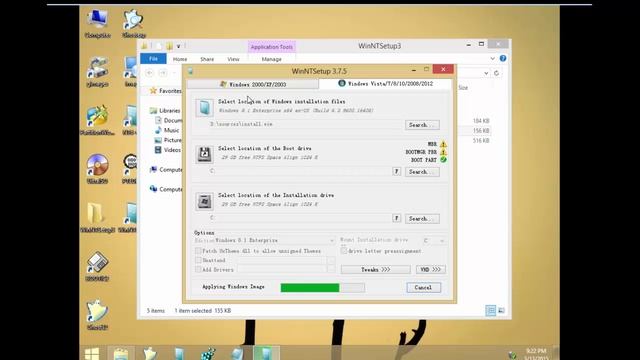Image resolution: width=640 pixels, height=360 pixels.
Task: Click the ghost icon in the taskbar
Action: click(150, 353)
